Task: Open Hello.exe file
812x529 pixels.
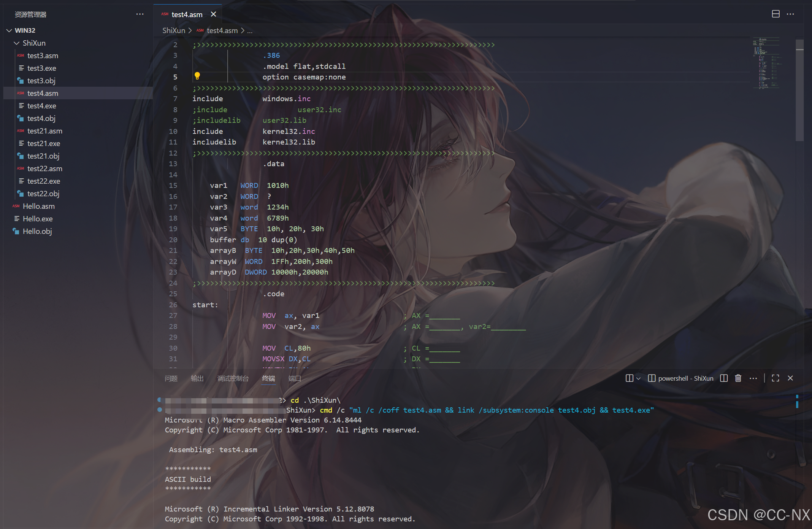Action: 78,219
